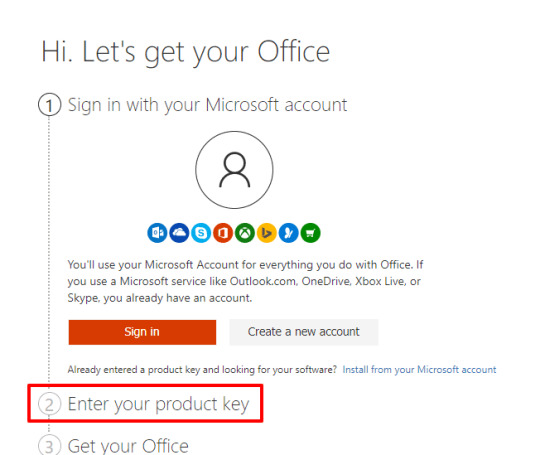Select the step 1 number circle
The image size is (540, 455).
pos(49,105)
